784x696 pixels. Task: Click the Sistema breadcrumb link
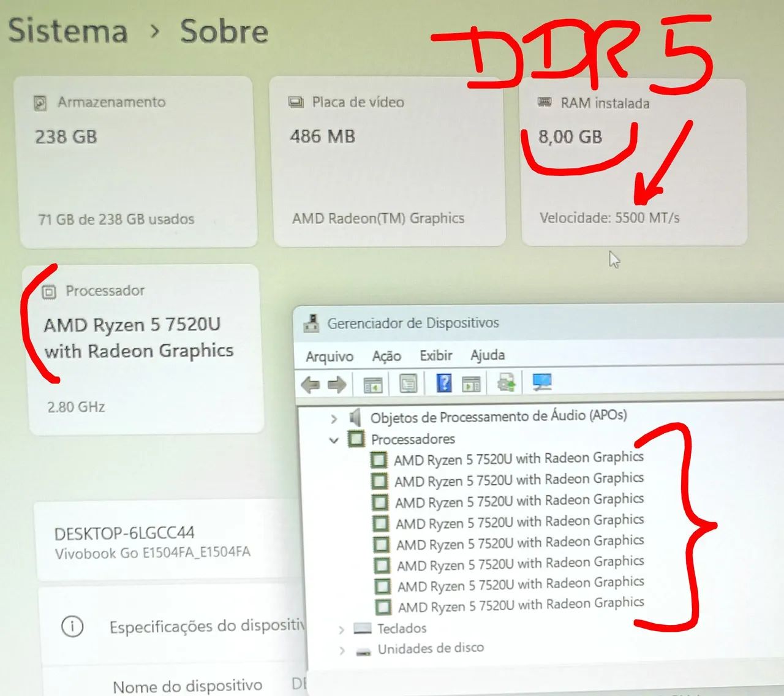pyautogui.click(x=68, y=31)
